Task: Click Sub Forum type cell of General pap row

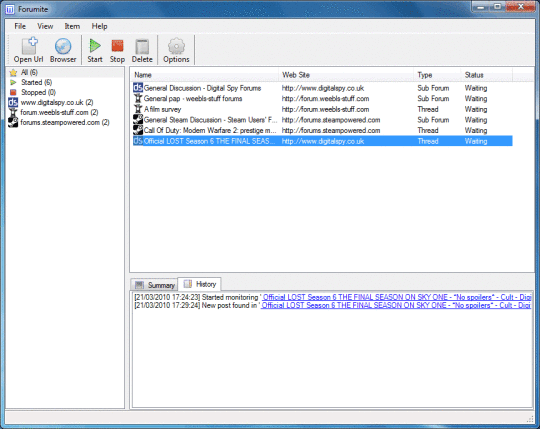Action: [433, 98]
